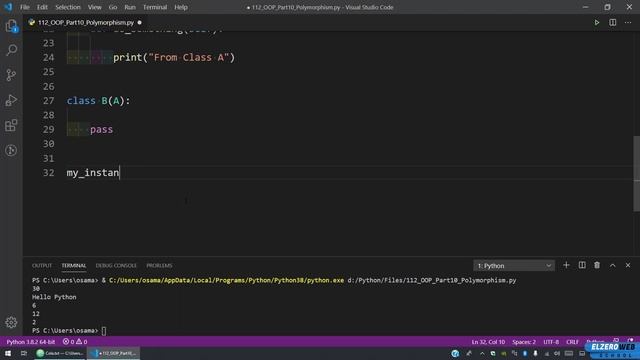Run the Python file with the play icon

[x=597, y=22]
